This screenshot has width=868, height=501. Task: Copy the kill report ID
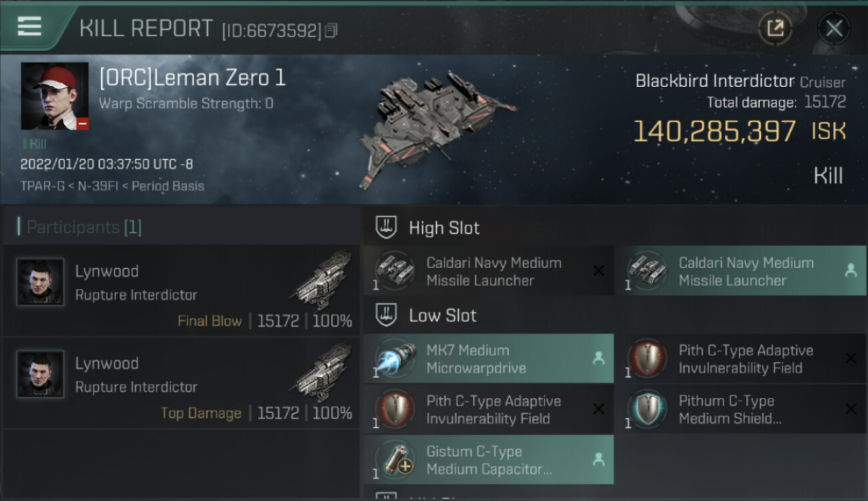point(332,30)
